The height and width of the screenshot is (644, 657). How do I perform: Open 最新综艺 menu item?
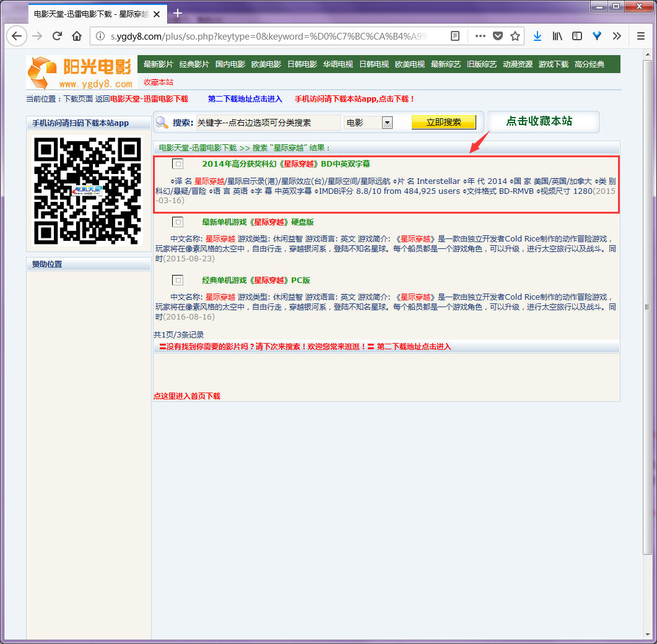(x=446, y=64)
